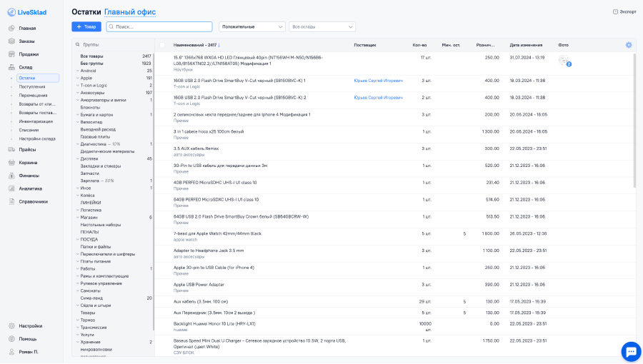Open supplier link for SmartBuy V-Cut 1 row

click(x=378, y=81)
